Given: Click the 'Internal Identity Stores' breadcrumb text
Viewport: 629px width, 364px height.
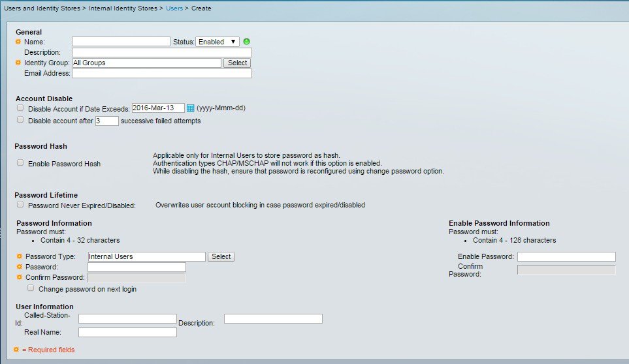Looking at the screenshot, I should [123, 8].
